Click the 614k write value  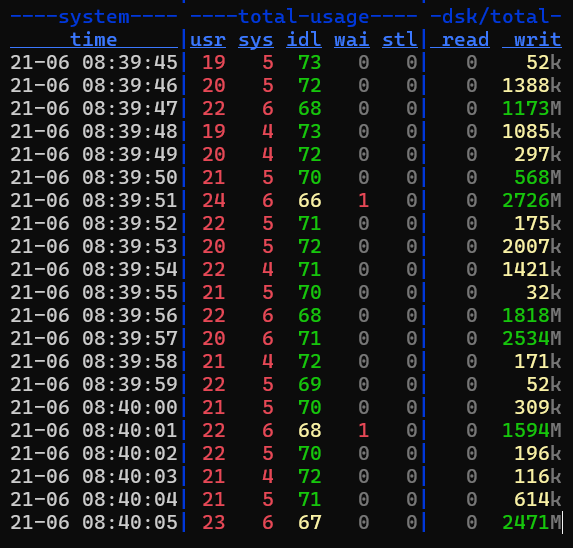coord(538,499)
